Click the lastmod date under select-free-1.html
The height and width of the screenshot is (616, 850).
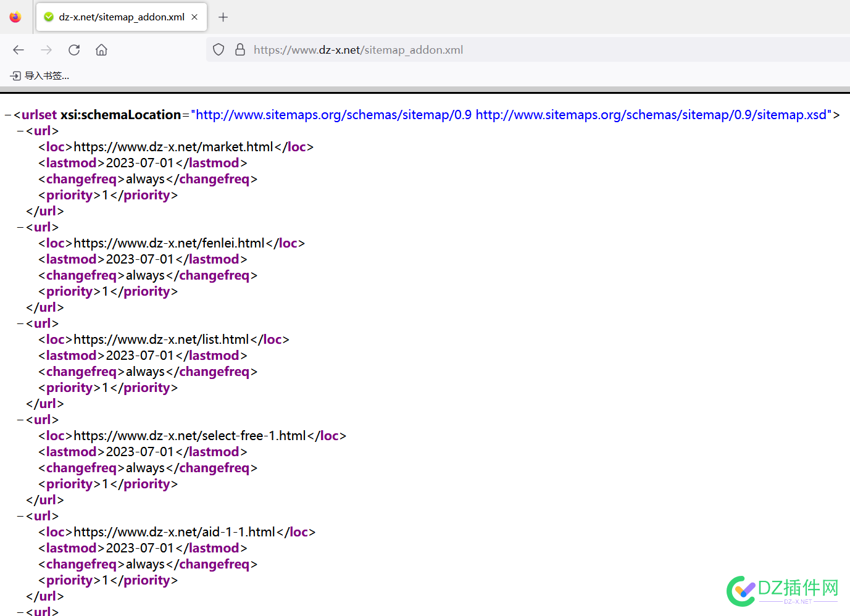point(140,452)
